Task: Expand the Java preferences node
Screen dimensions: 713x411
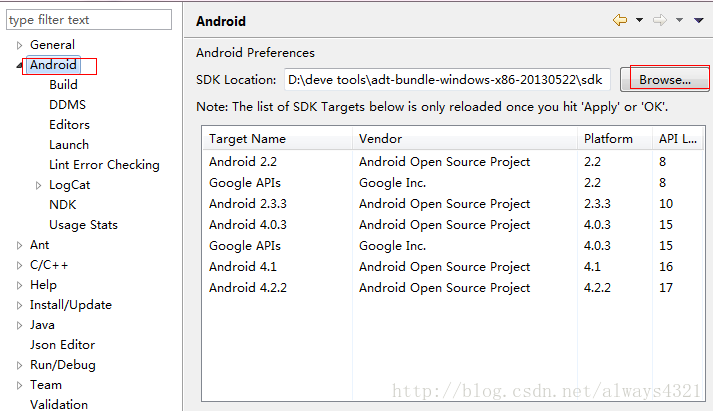Action: (x=19, y=325)
